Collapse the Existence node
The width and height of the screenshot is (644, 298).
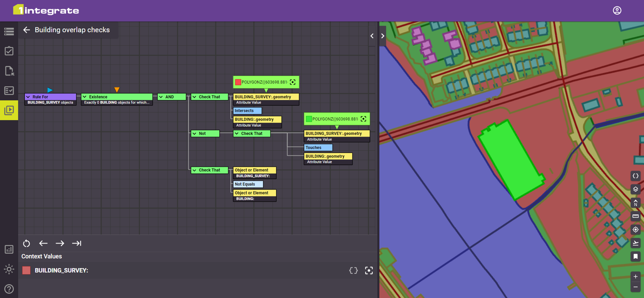coord(85,97)
